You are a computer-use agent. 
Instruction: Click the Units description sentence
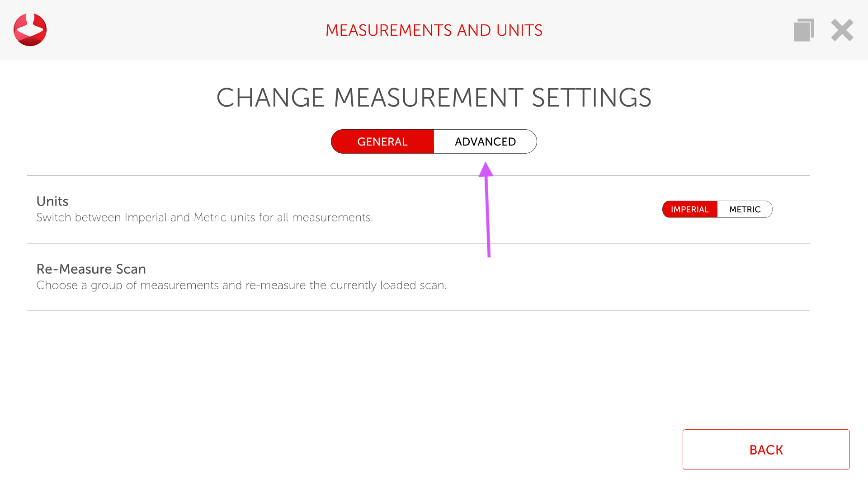pyautogui.click(x=204, y=217)
